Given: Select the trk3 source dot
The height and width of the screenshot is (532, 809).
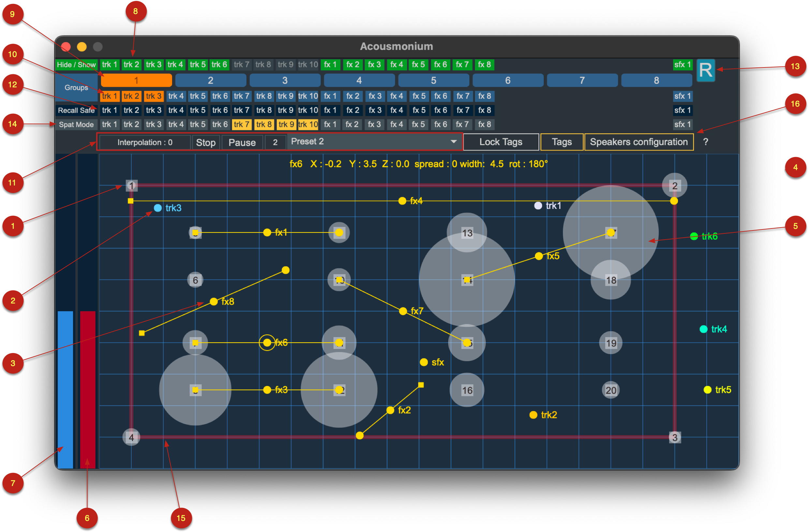Looking at the screenshot, I should (x=158, y=208).
